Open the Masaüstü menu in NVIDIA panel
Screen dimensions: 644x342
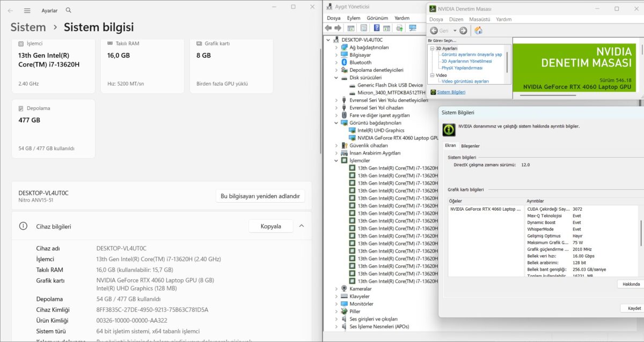[x=479, y=19]
